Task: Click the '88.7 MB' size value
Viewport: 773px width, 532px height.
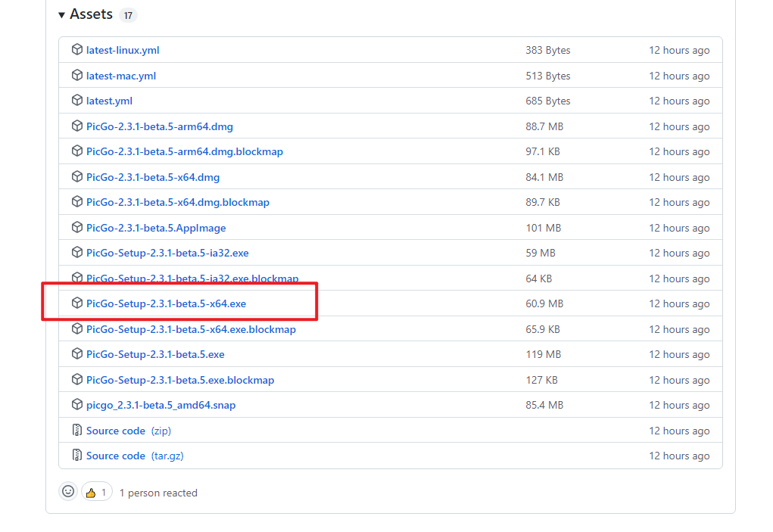Action: 544,126
